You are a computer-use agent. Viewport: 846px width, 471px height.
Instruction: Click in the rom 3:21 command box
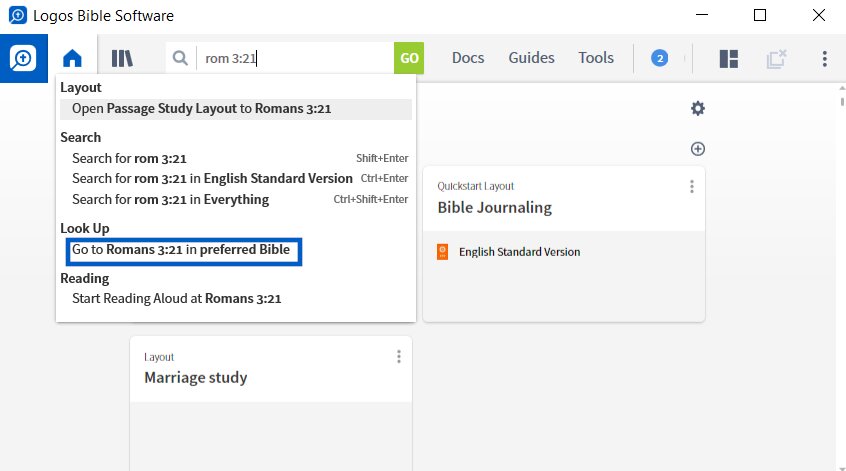pyautogui.click(x=295, y=58)
